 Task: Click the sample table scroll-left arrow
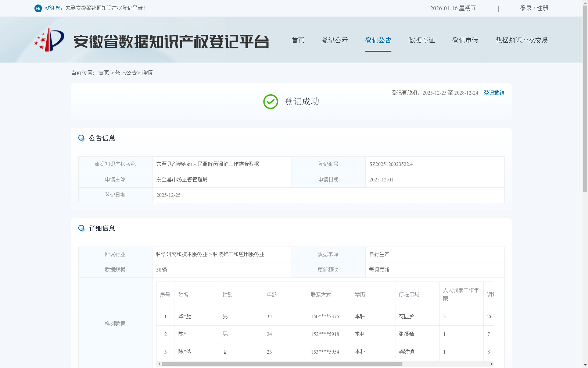coord(159,364)
